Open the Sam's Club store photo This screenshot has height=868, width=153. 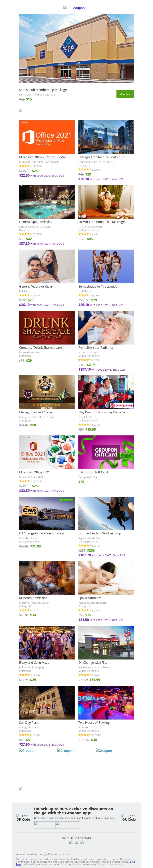[76, 48]
